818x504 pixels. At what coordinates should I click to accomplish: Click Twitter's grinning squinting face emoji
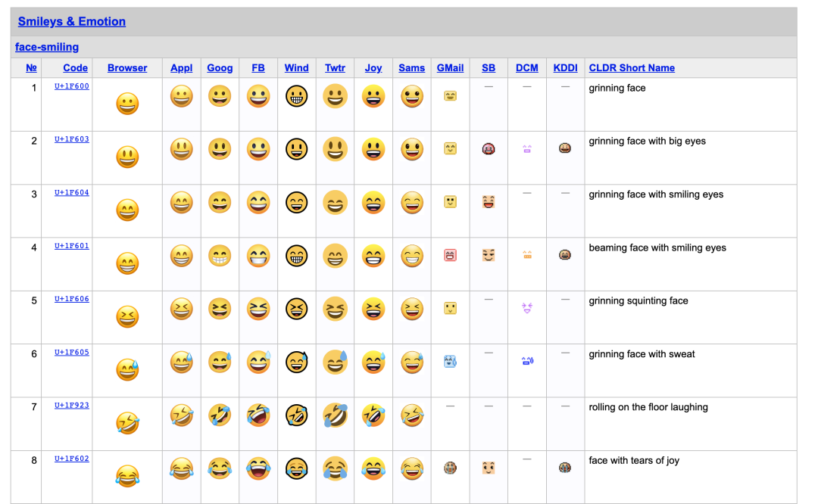pyautogui.click(x=335, y=309)
